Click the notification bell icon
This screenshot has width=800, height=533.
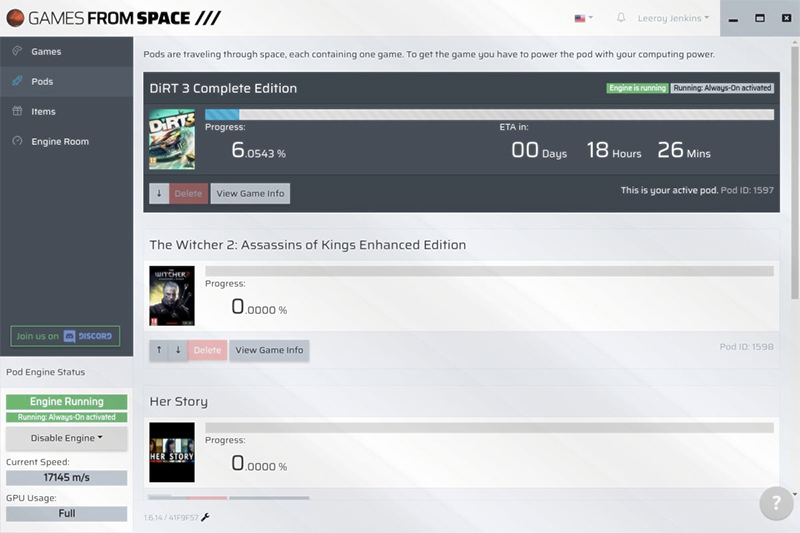pos(621,17)
